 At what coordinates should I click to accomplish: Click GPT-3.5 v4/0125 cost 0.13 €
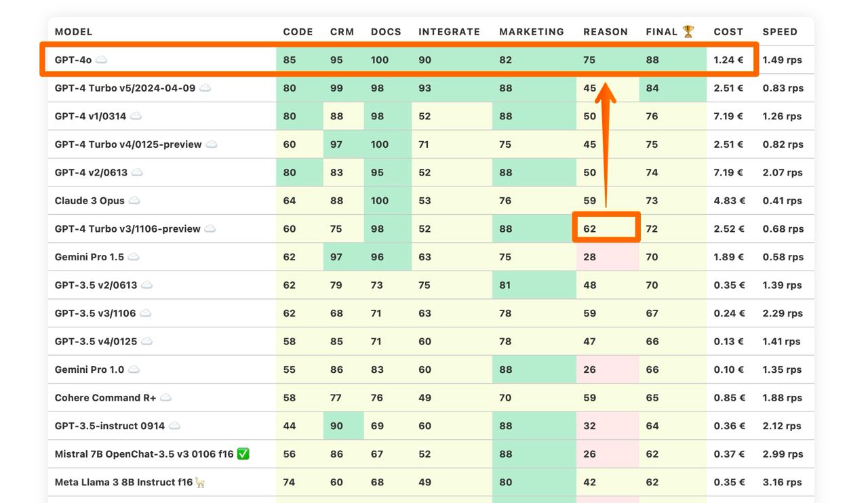728,341
